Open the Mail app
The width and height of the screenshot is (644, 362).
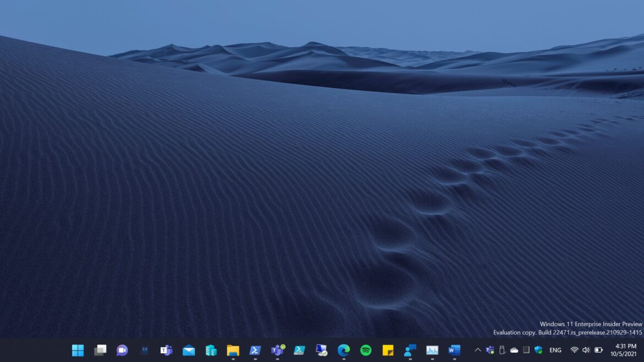[189, 350]
